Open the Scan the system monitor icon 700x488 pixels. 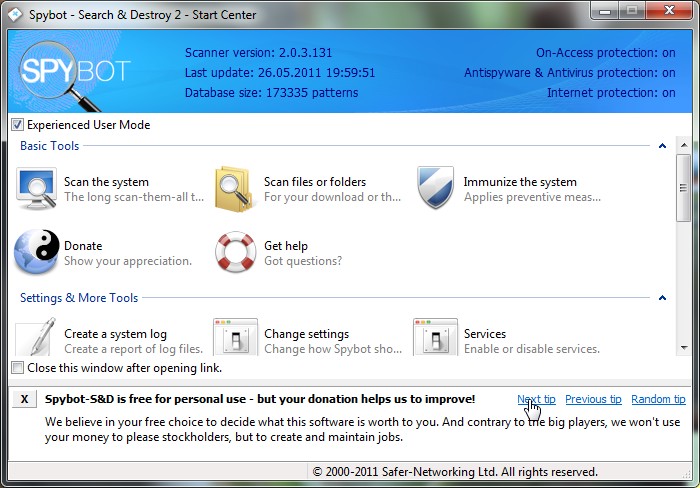tap(37, 188)
